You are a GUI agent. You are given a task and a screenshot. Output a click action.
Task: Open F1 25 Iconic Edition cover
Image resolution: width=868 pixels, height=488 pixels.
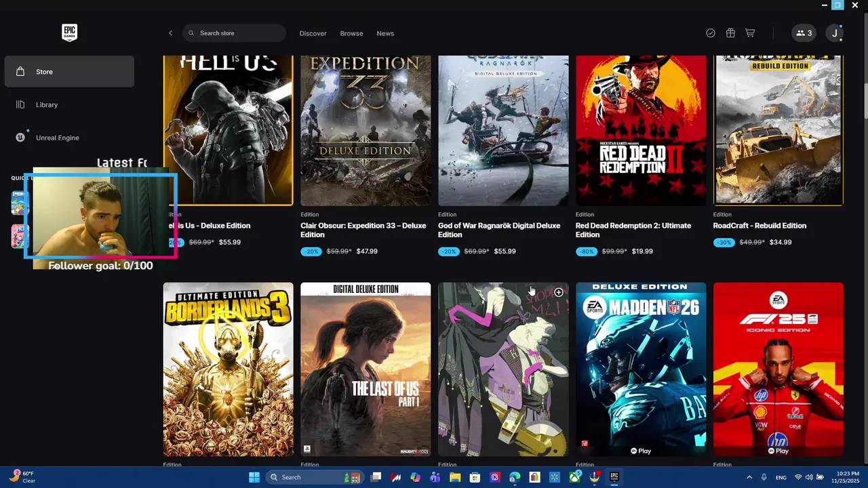(778, 369)
